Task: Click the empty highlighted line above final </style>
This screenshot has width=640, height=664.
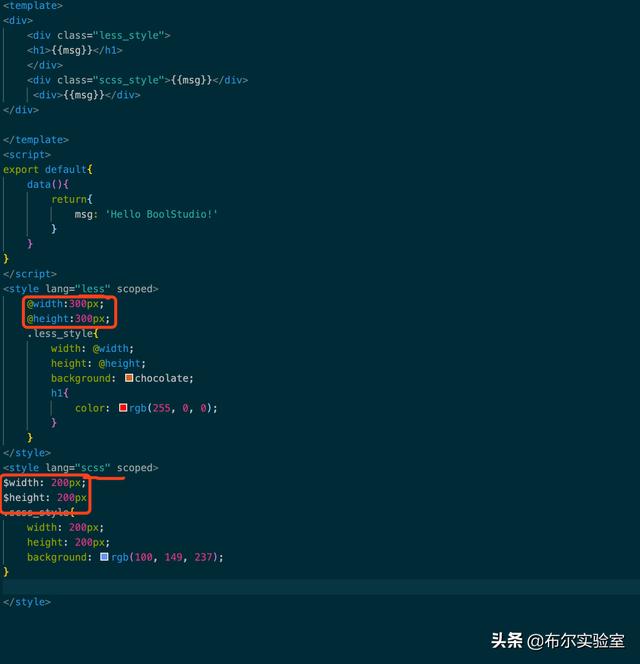Action: tap(320, 587)
